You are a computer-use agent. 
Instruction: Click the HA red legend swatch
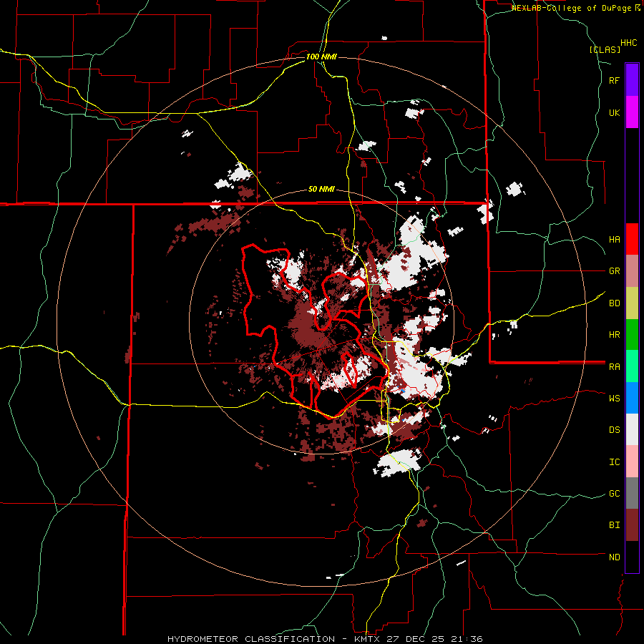pyautogui.click(x=632, y=239)
